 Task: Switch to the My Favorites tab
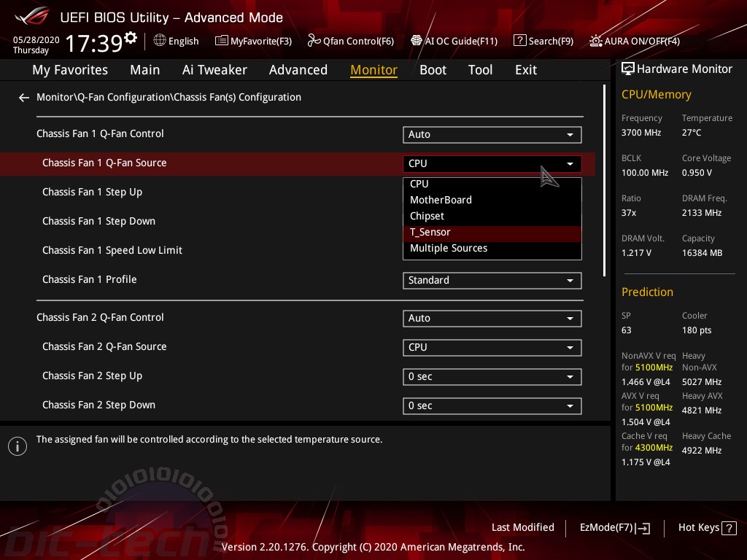[x=70, y=70]
